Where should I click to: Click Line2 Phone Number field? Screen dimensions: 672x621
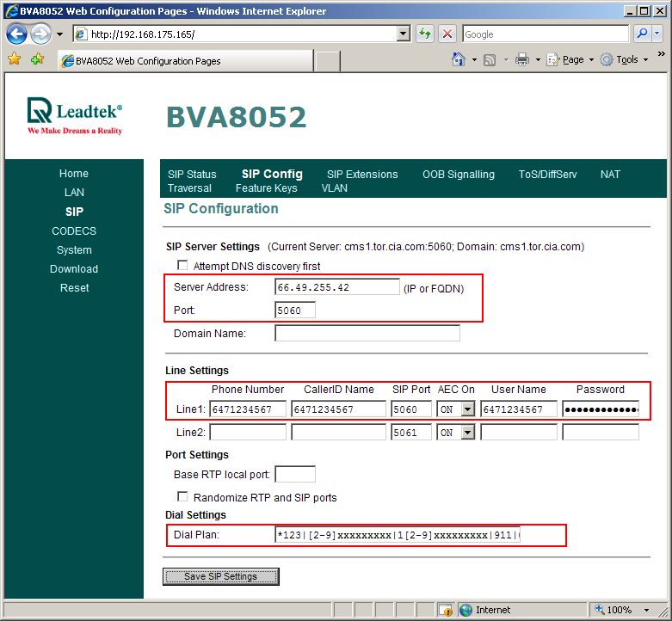tap(248, 432)
